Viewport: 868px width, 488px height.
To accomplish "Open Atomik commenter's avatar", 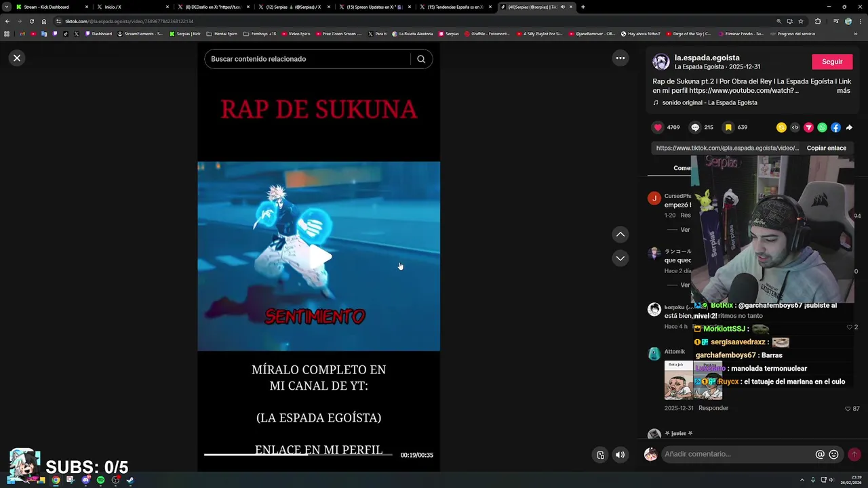I will click(654, 353).
